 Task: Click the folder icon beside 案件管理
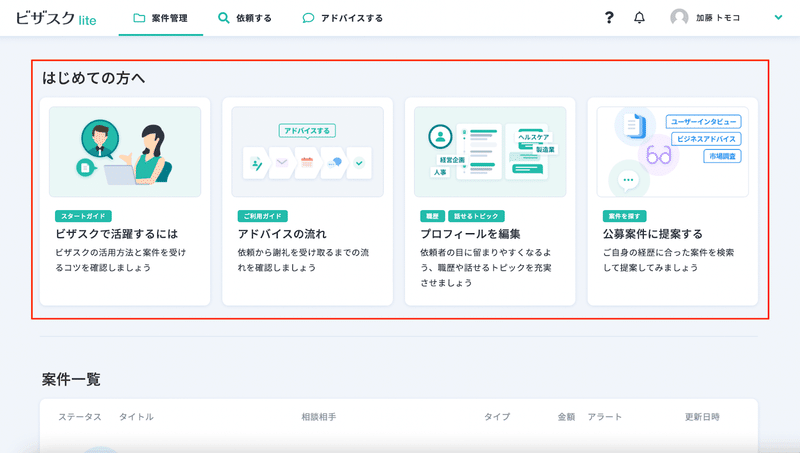click(139, 18)
